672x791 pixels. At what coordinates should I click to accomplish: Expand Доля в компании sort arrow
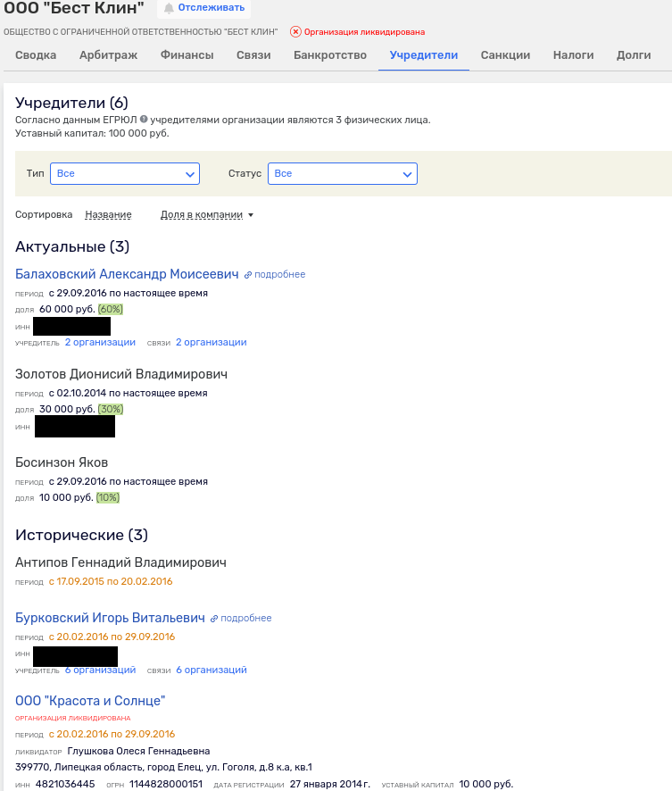pyautogui.click(x=251, y=215)
